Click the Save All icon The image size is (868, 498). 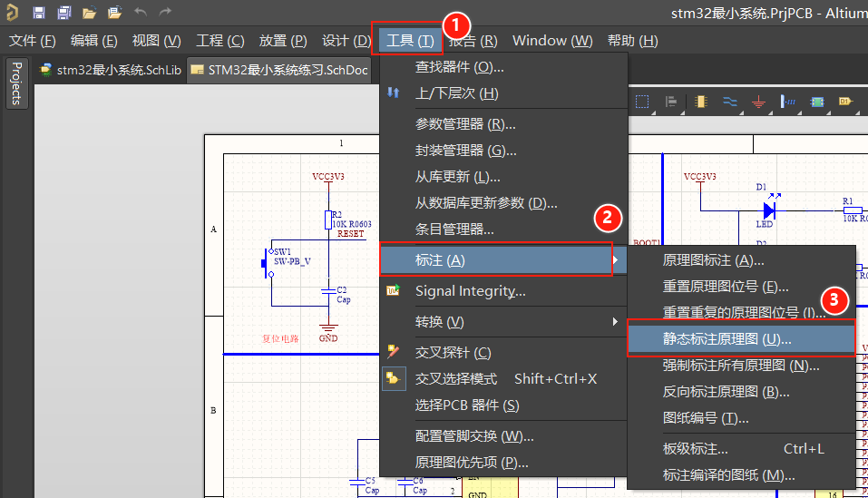tap(64, 12)
